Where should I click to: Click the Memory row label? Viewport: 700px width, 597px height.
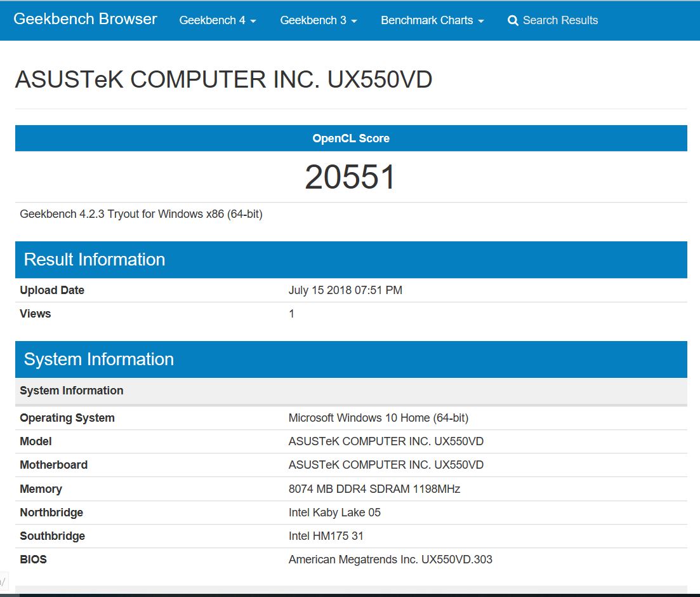coord(41,489)
